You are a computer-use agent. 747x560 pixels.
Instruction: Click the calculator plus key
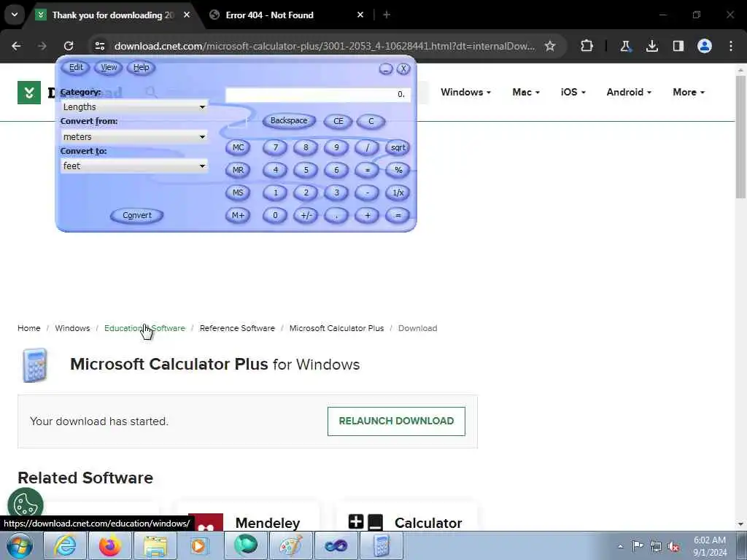tap(367, 215)
